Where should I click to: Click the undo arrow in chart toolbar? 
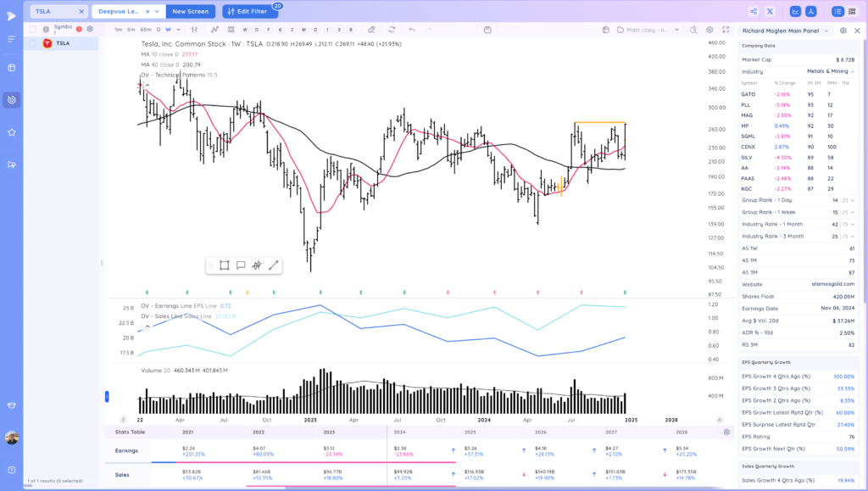pyautogui.click(x=412, y=30)
